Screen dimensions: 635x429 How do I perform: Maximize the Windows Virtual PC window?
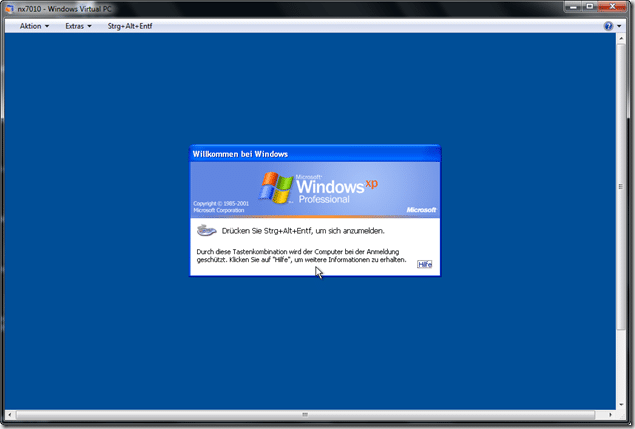click(590, 6)
